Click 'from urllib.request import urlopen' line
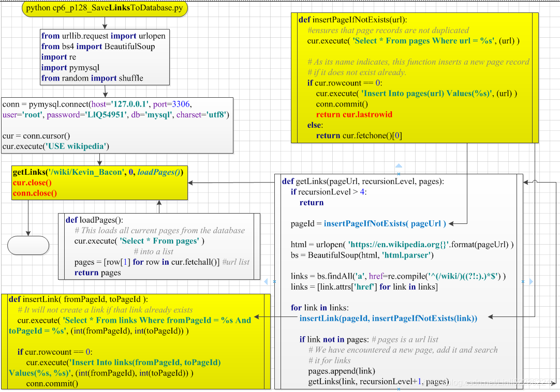The image size is (560, 392). [x=103, y=36]
